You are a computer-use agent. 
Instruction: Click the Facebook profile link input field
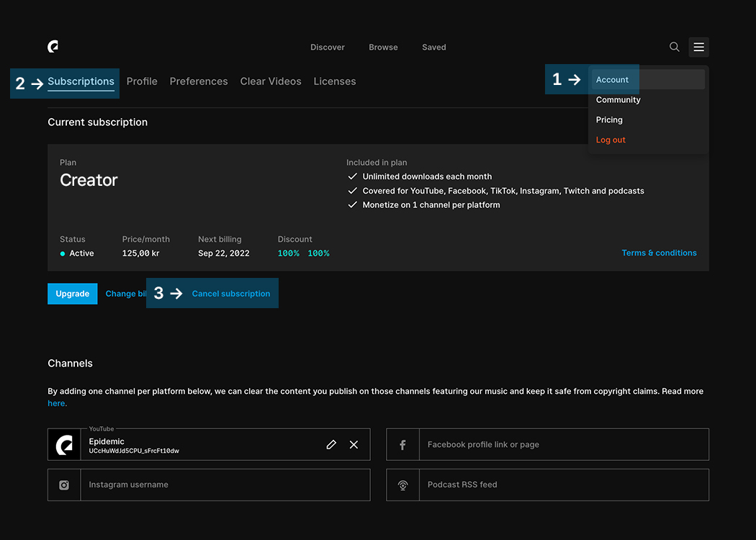coord(564,444)
